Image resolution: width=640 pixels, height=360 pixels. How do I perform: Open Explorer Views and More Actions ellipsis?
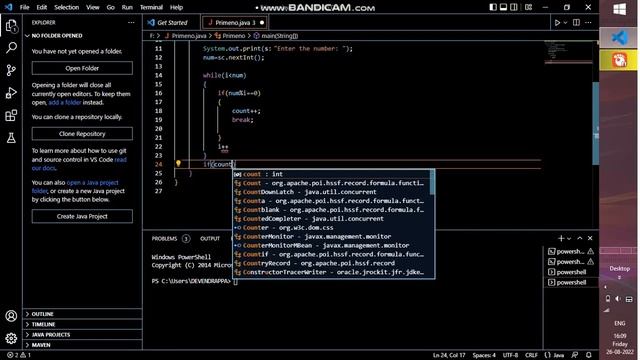coord(131,22)
